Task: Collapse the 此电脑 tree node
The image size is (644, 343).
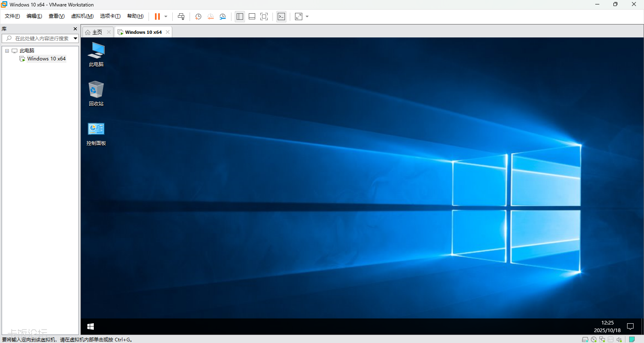Action: pos(7,51)
